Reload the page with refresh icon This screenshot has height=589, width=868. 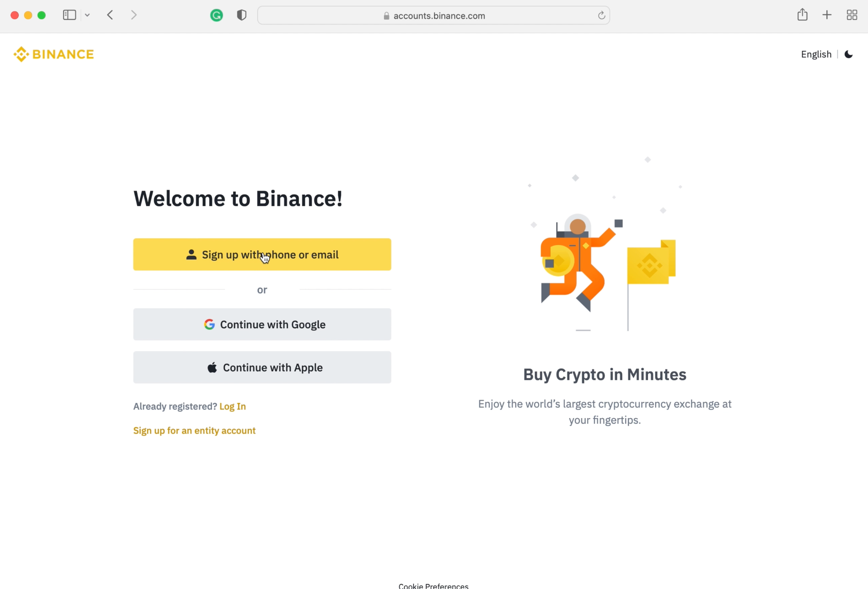601,16
